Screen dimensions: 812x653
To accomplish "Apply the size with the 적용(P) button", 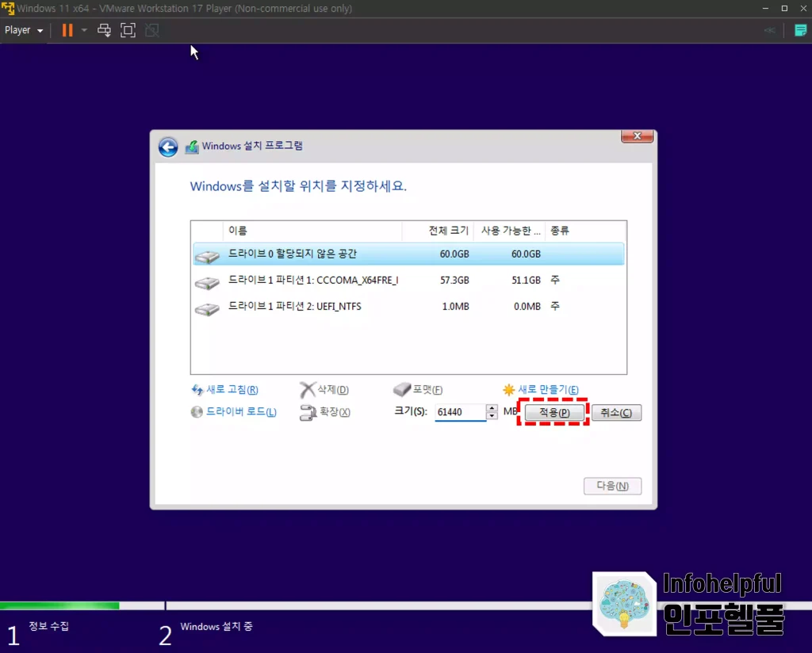I will tap(554, 412).
